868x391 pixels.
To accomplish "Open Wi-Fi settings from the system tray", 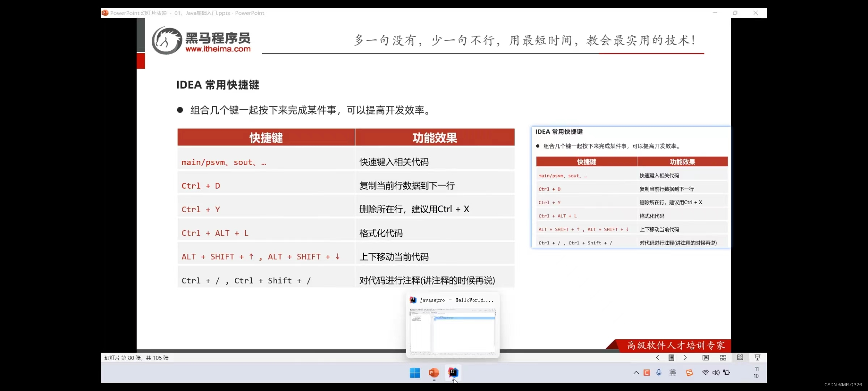I will 705,372.
